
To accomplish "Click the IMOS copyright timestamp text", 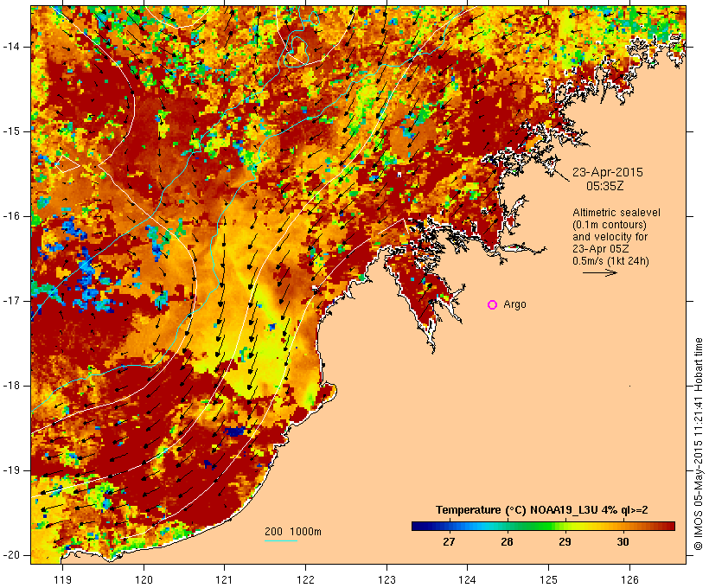I will tap(698, 444).
